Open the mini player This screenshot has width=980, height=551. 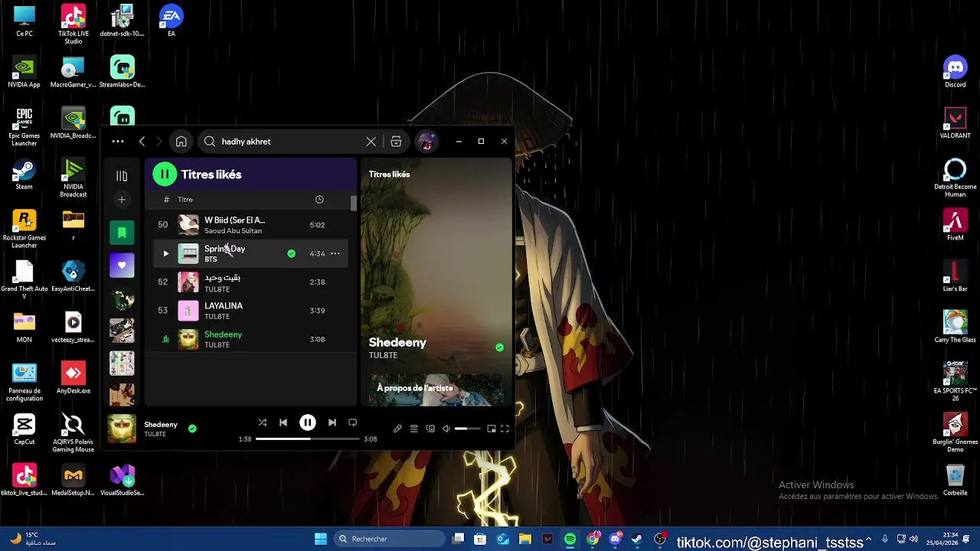pyautogui.click(x=492, y=429)
